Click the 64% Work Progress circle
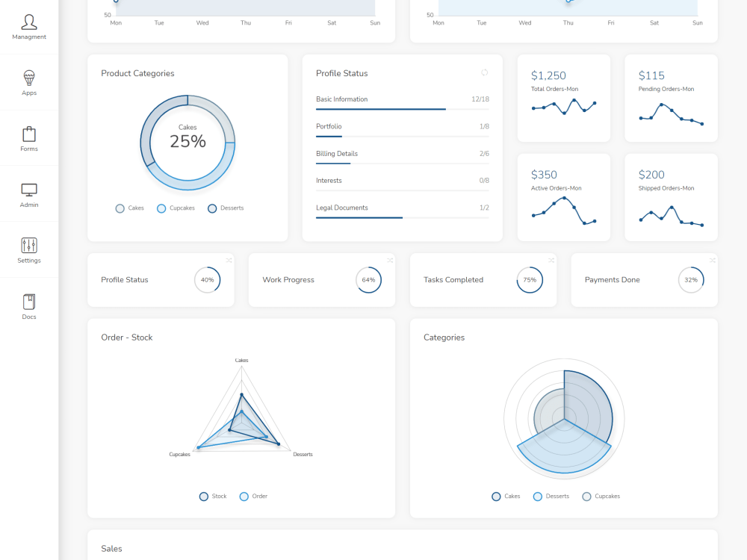 click(369, 280)
